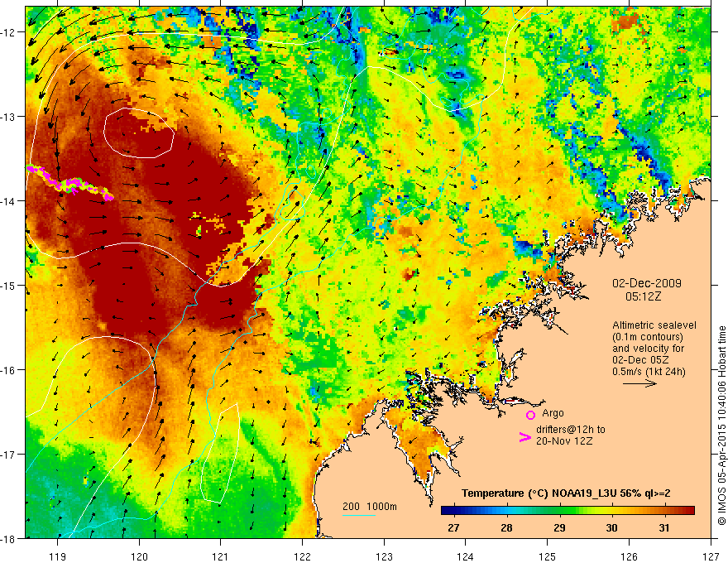Click the 'Altimetric sealevel' legend text
728x563 pixels.
[654, 325]
